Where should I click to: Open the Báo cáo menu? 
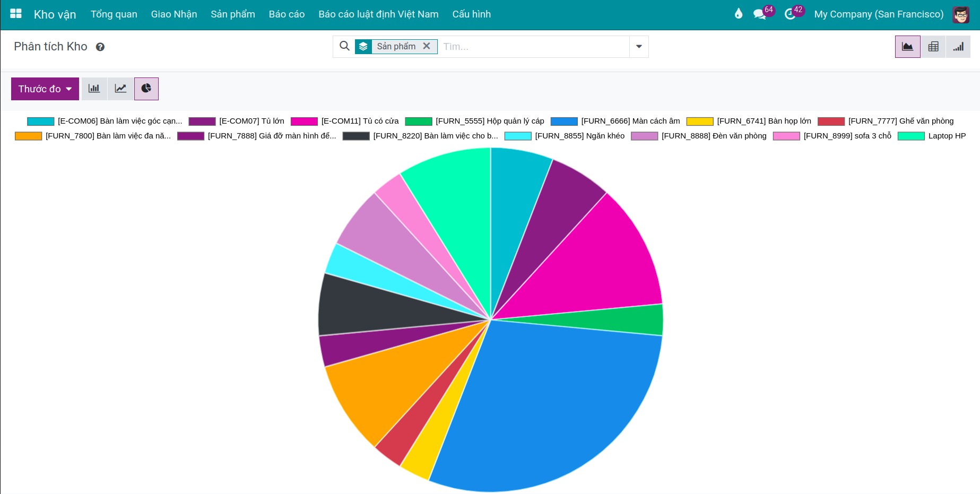(287, 14)
